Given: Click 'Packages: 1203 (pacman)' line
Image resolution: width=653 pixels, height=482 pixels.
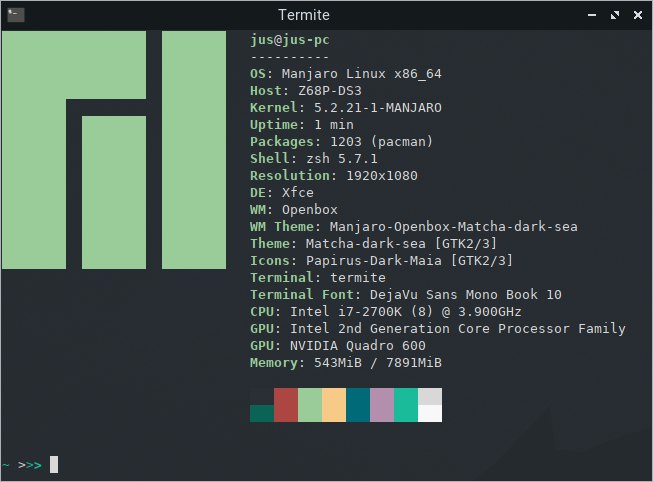Looking at the screenshot, I should tap(341, 142).
